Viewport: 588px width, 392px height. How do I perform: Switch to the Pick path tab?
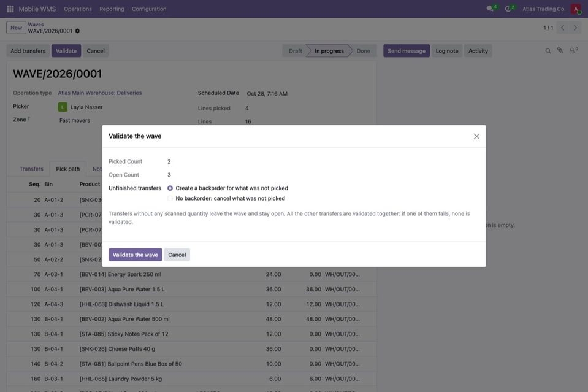[x=68, y=169]
